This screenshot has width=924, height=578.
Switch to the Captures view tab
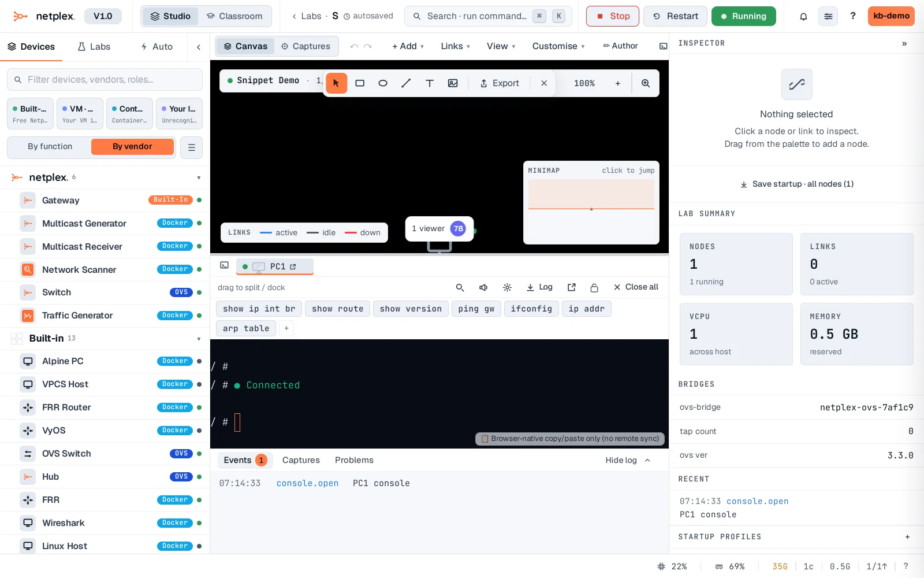pyautogui.click(x=305, y=46)
